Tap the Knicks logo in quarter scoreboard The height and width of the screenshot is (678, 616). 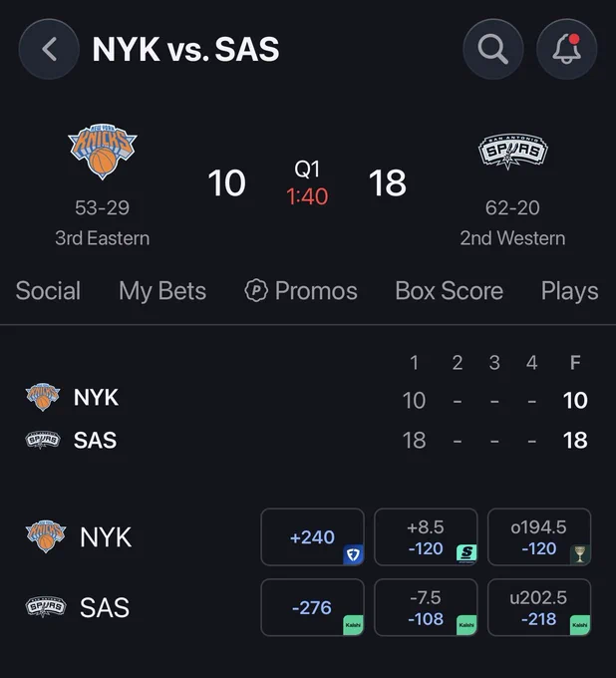43,397
